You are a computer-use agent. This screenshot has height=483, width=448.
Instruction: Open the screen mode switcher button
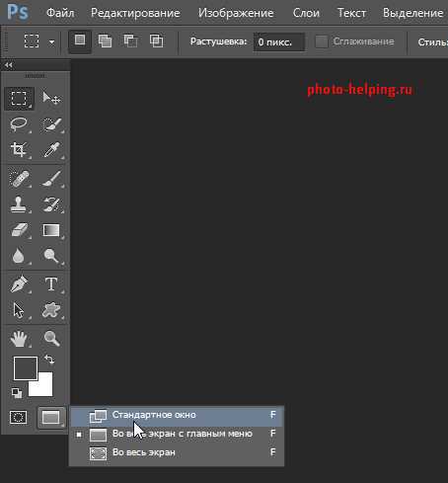[51, 418]
